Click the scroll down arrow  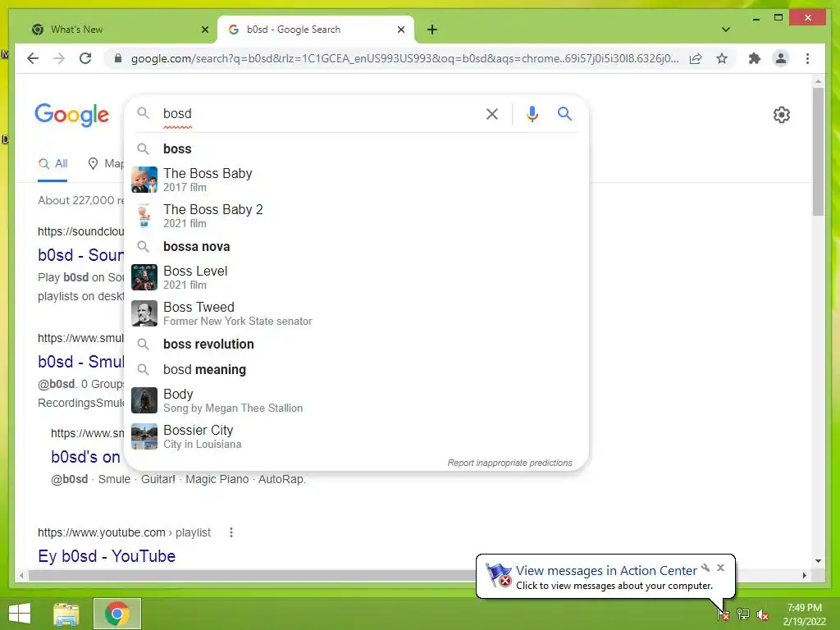click(818, 561)
